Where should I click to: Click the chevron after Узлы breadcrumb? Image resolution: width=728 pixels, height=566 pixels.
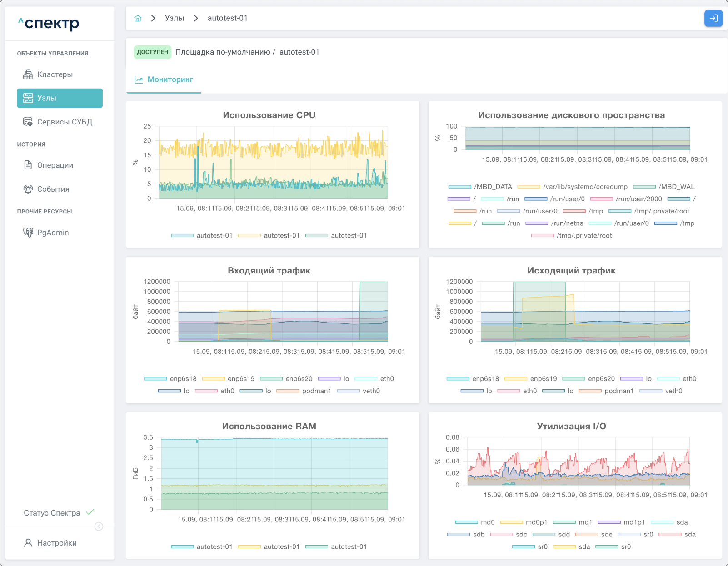click(196, 18)
